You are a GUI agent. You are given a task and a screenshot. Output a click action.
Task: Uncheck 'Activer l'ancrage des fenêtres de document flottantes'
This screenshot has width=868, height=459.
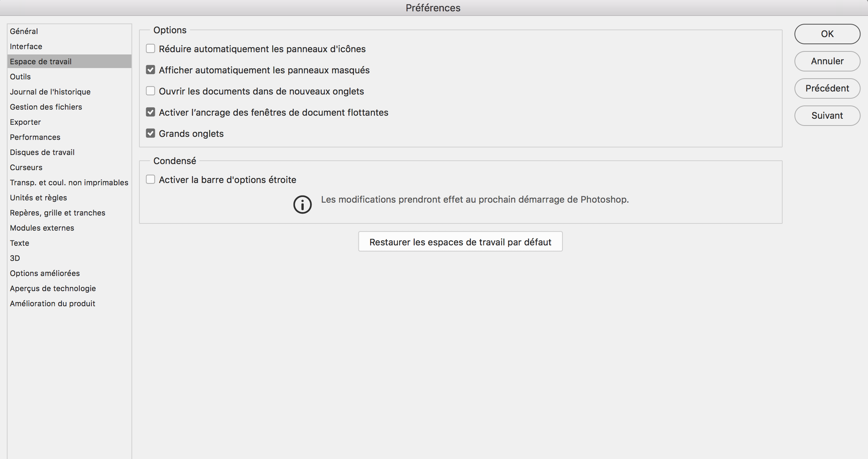point(151,112)
